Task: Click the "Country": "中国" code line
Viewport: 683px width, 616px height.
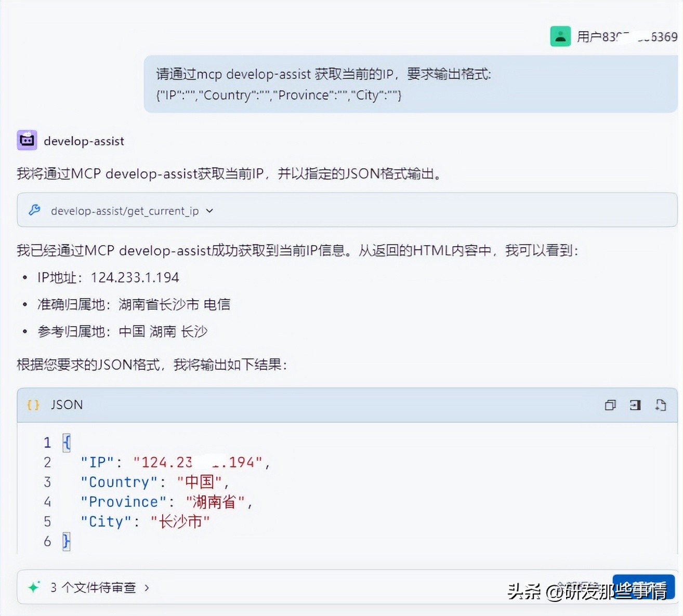Action: [x=154, y=482]
